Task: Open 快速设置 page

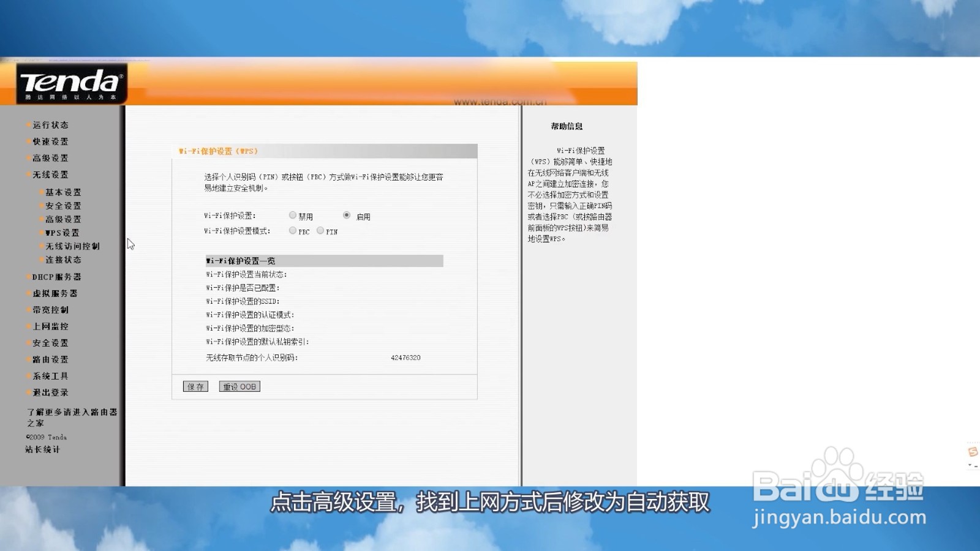Action: [51, 141]
